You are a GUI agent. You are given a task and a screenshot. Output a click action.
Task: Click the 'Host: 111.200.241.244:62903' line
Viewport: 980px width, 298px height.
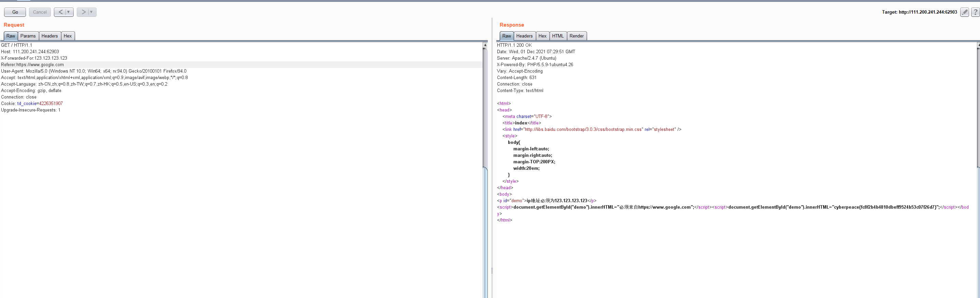pyautogui.click(x=30, y=52)
